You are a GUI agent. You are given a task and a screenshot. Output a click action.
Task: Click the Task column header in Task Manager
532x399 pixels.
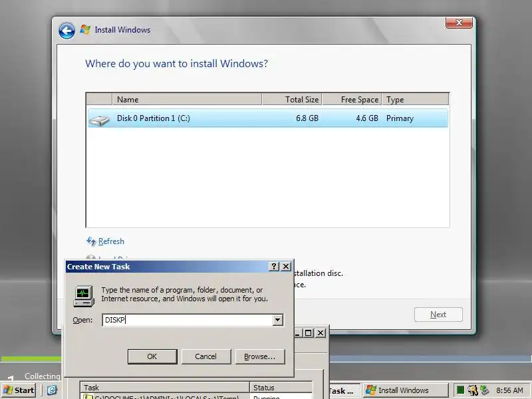(165, 388)
